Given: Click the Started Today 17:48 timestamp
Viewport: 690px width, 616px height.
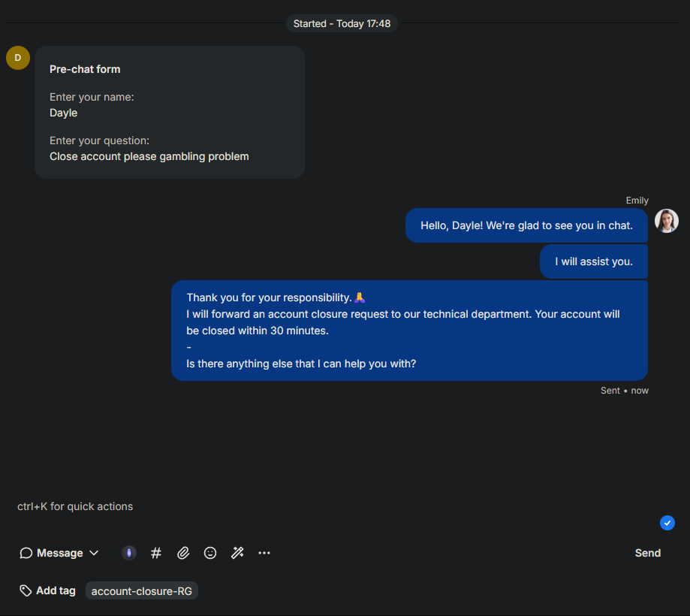Looking at the screenshot, I should 342,24.
